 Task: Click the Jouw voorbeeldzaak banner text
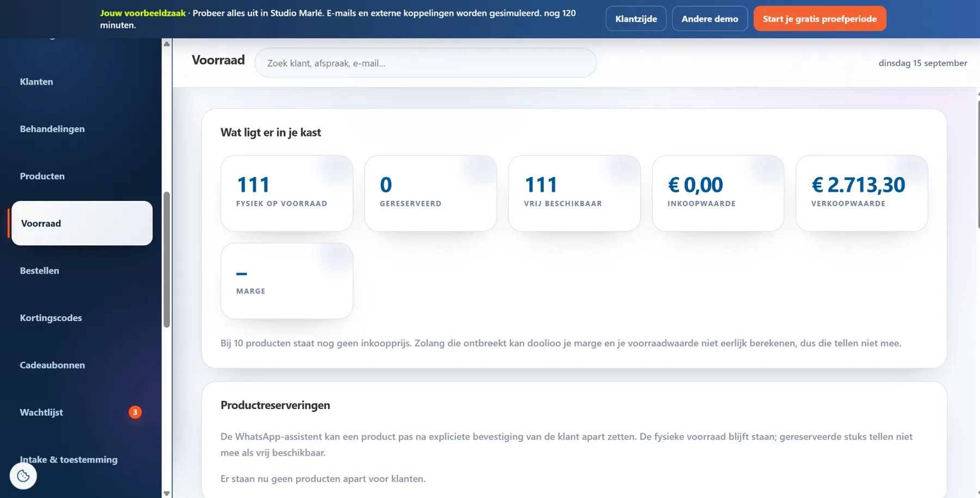143,13
